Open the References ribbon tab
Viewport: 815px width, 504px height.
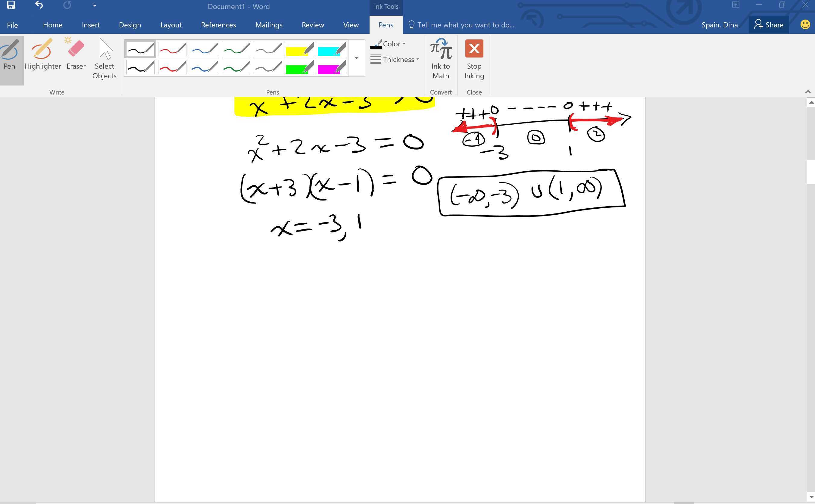pos(218,25)
